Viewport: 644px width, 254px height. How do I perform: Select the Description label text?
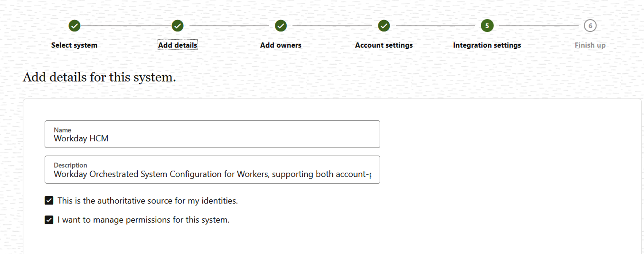coord(70,165)
